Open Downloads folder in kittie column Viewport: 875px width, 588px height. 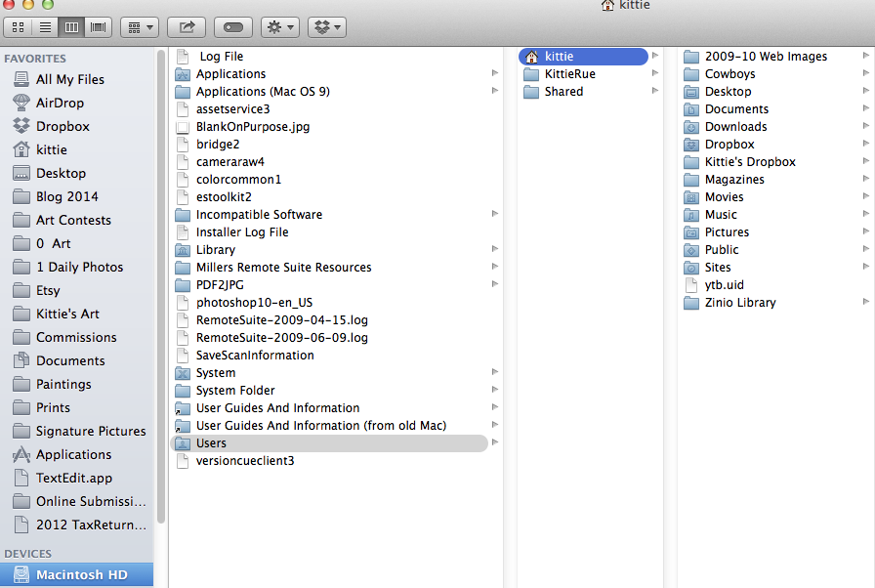click(735, 127)
